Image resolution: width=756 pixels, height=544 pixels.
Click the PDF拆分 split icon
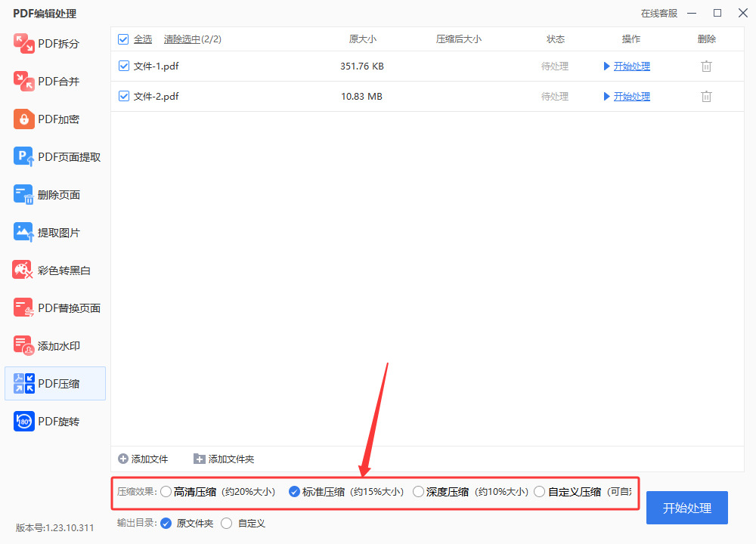click(x=23, y=43)
